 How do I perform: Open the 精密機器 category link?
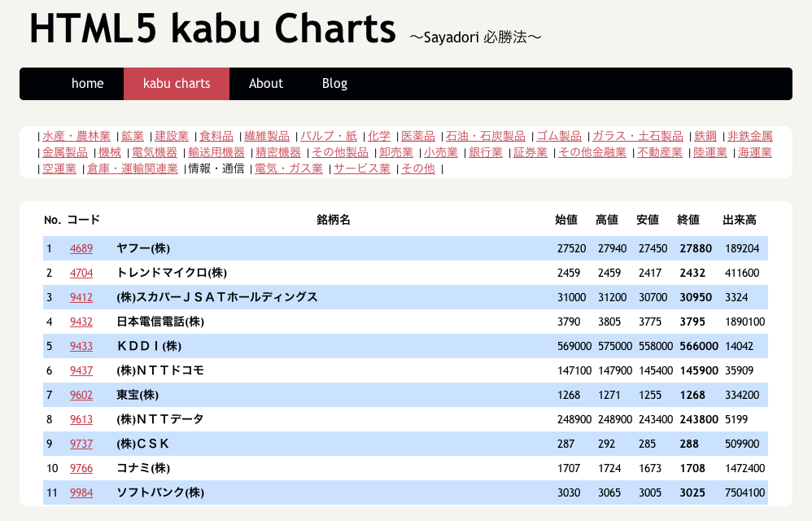click(278, 153)
